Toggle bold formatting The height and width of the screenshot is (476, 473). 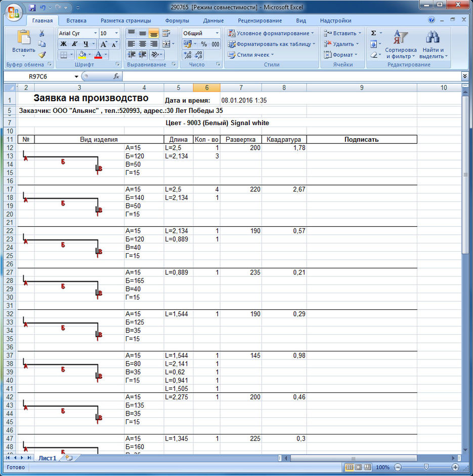63,44
